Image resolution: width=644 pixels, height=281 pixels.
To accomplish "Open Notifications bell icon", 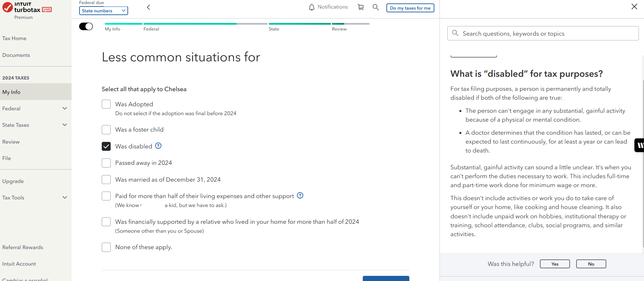I will [x=311, y=7].
